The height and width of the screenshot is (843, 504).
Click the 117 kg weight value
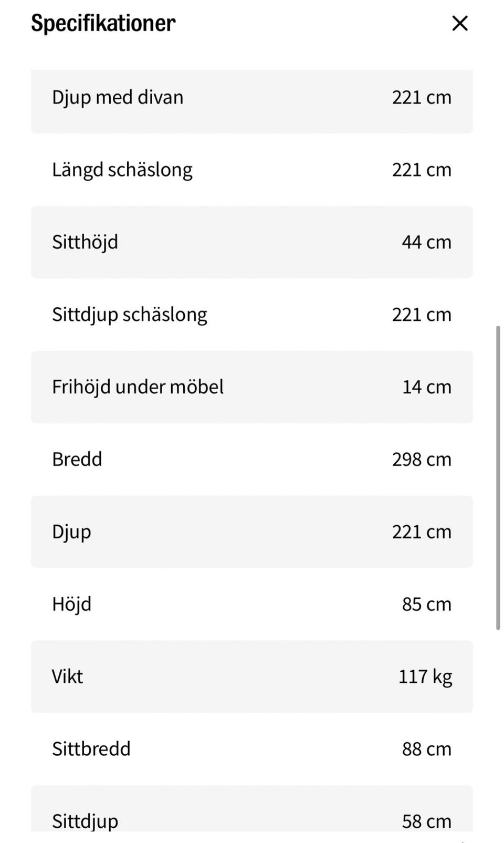[425, 677]
